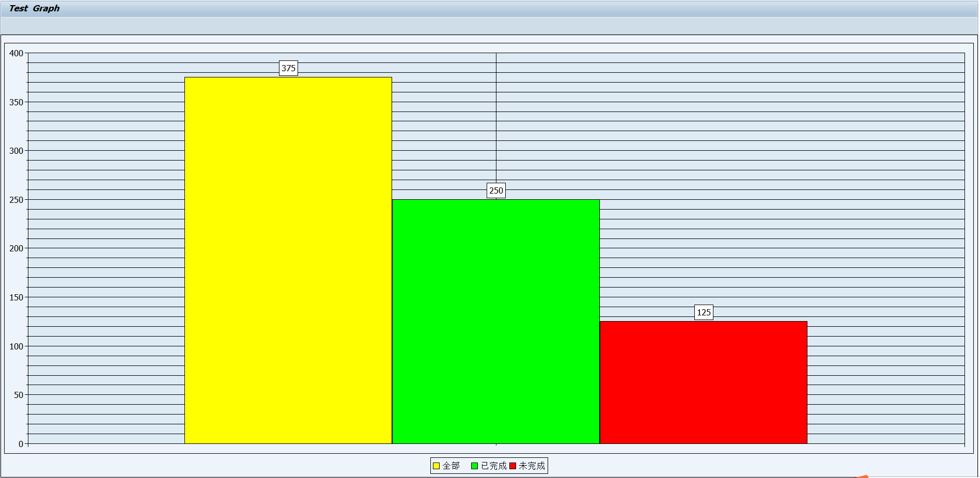Click the 100 y-axis label
The height and width of the screenshot is (478, 980).
click(x=16, y=346)
